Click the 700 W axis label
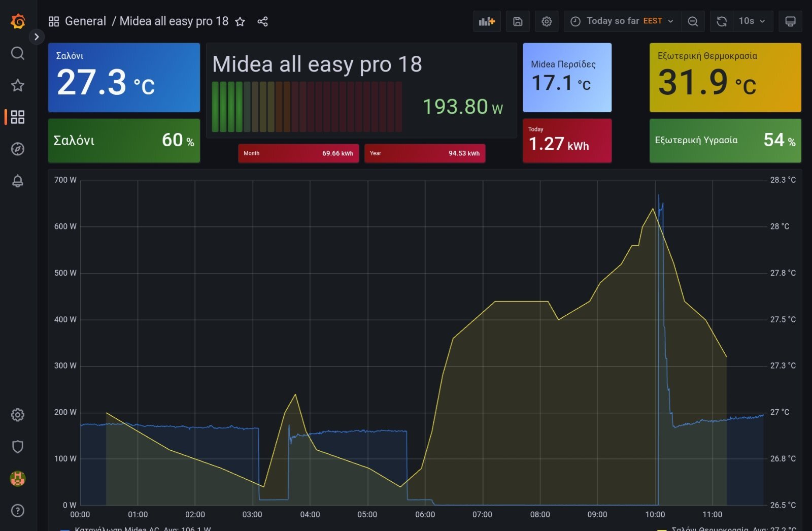 (x=65, y=180)
